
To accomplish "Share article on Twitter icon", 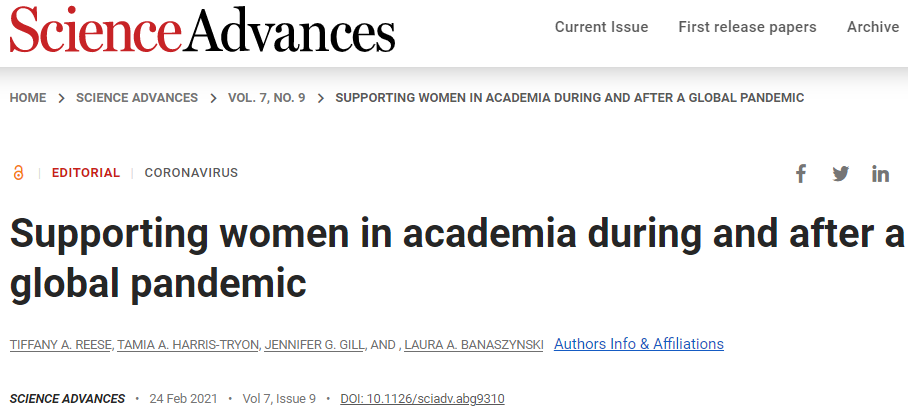I will click(x=841, y=174).
